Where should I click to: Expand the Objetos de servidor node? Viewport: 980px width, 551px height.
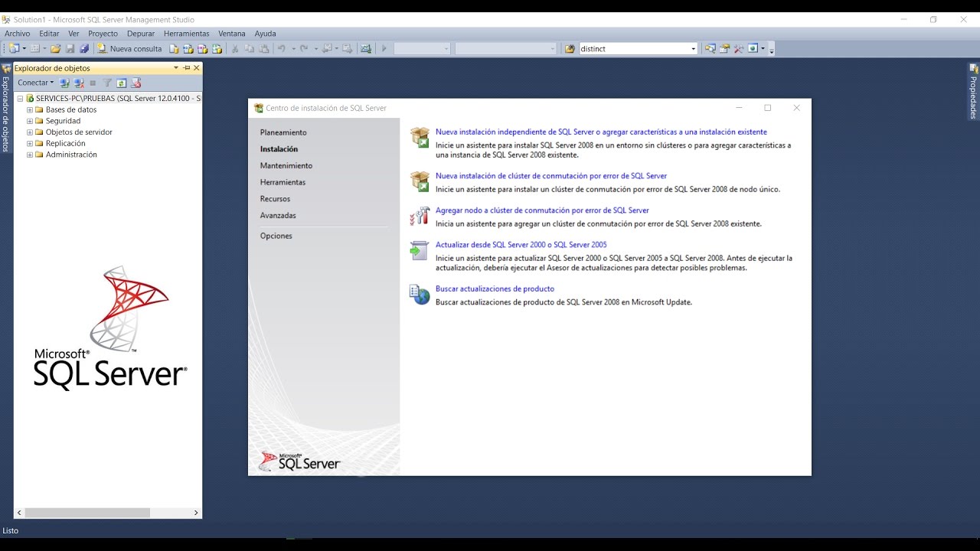click(30, 132)
